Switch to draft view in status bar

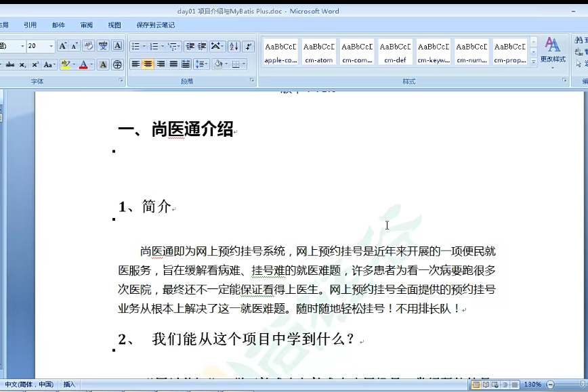pyautogui.click(x=514, y=386)
